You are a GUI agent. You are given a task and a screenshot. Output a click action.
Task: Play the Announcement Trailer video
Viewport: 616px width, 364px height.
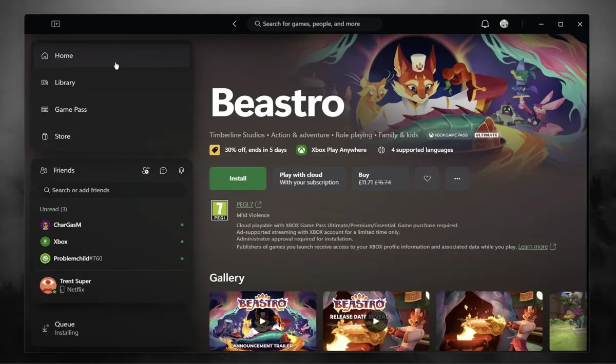[263, 321]
